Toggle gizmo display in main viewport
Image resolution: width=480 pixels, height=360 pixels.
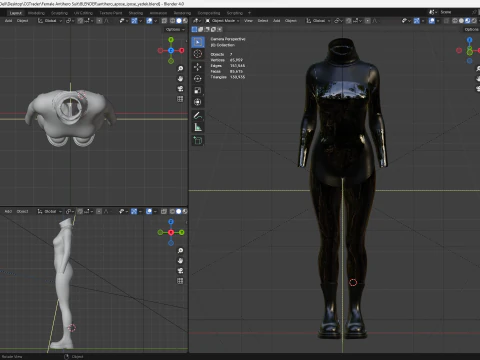417,21
